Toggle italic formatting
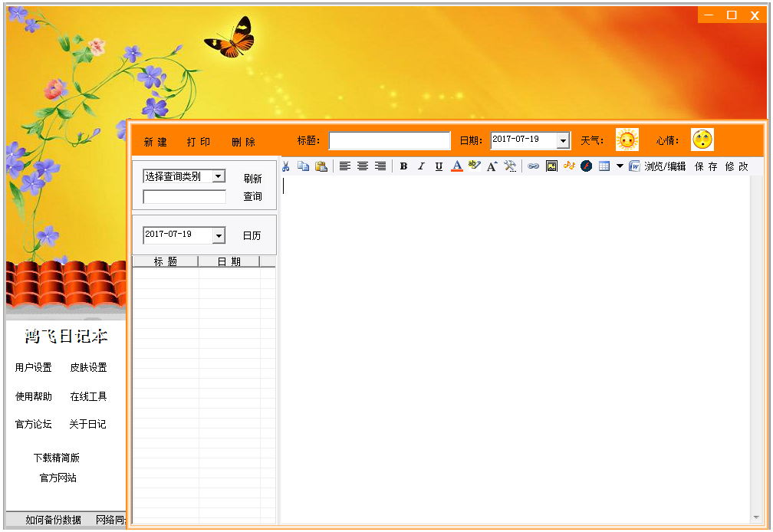 pyautogui.click(x=421, y=166)
